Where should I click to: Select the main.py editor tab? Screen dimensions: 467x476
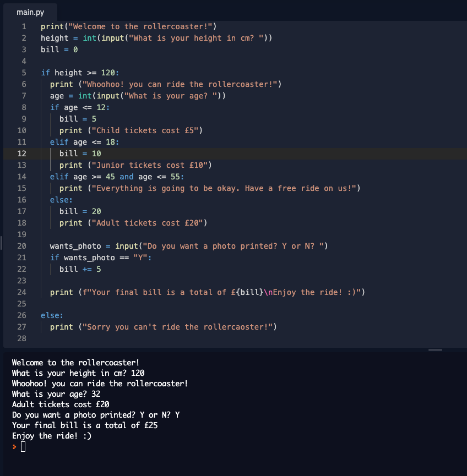(x=30, y=13)
